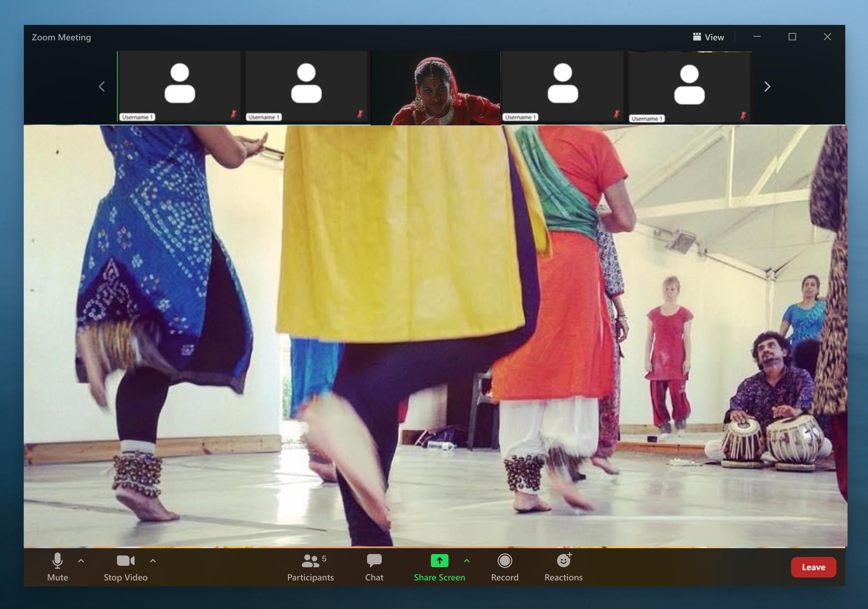The height and width of the screenshot is (609, 868).
Task: Select first Username 1 participant tile
Action: (179, 86)
